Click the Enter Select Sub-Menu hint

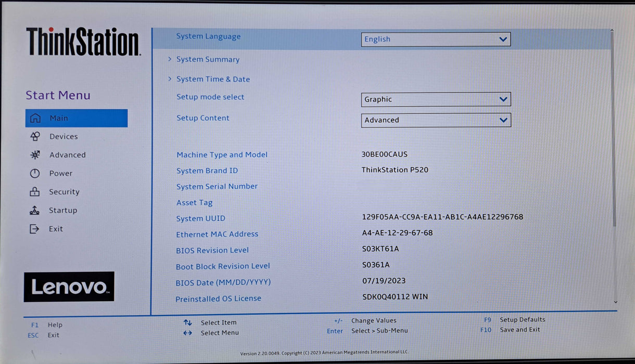tap(367, 331)
